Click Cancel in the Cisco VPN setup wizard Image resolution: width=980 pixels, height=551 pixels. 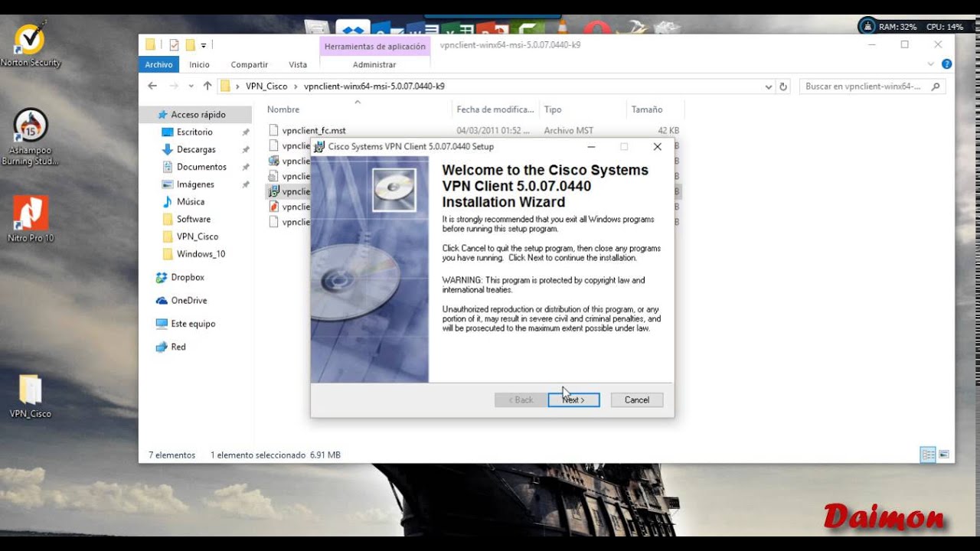point(637,400)
